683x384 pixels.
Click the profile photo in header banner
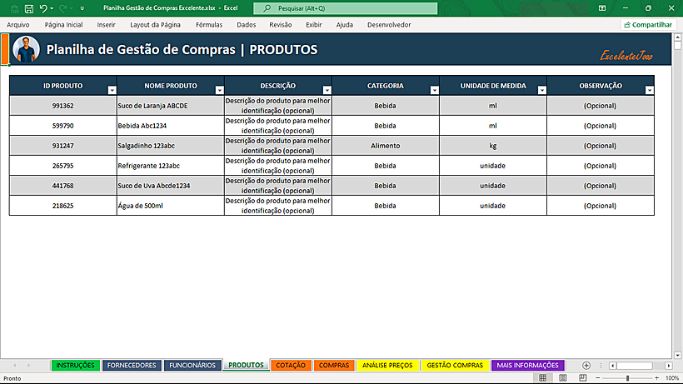coord(26,49)
